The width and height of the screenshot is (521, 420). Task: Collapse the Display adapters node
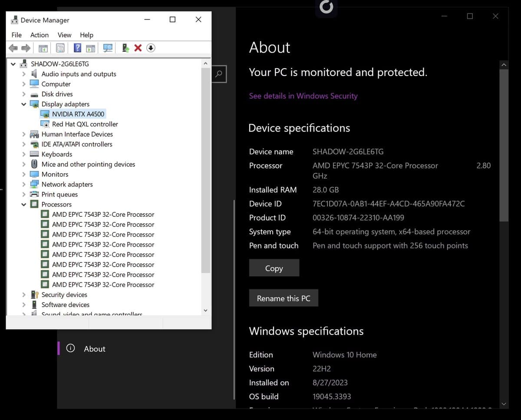coord(24,104)
